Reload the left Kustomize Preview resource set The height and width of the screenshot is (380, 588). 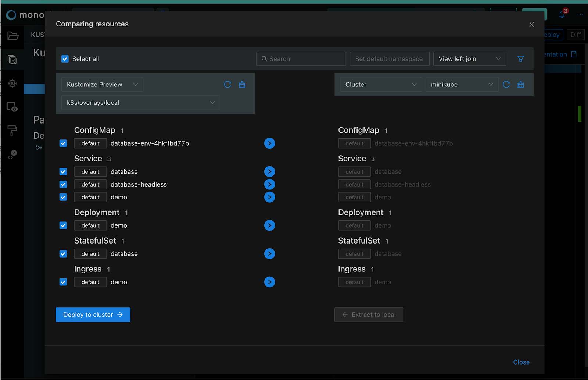point(227,85)
